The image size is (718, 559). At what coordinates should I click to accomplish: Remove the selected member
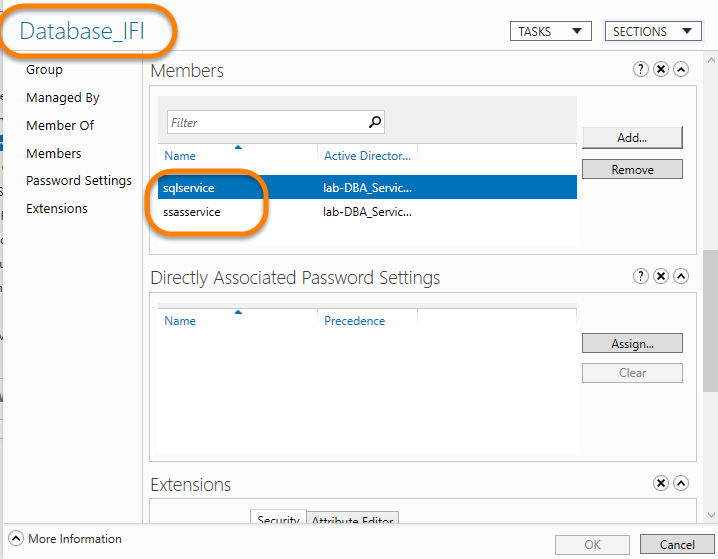[x=632, y=169]
